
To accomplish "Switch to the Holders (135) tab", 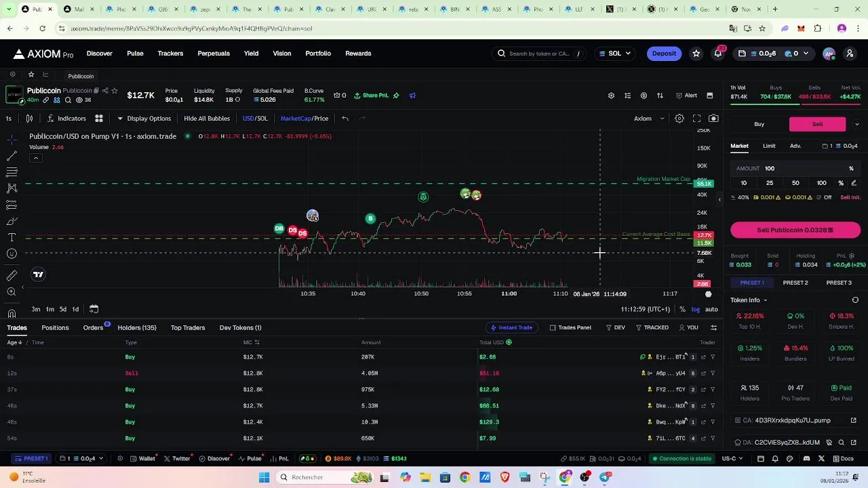I will [137, 328].
